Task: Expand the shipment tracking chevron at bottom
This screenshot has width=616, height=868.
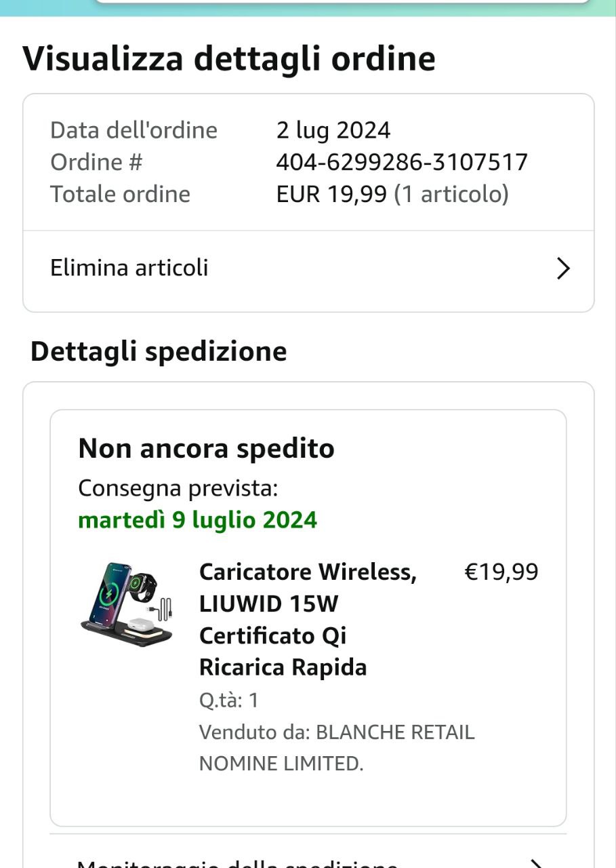Action: click(536, 863)
